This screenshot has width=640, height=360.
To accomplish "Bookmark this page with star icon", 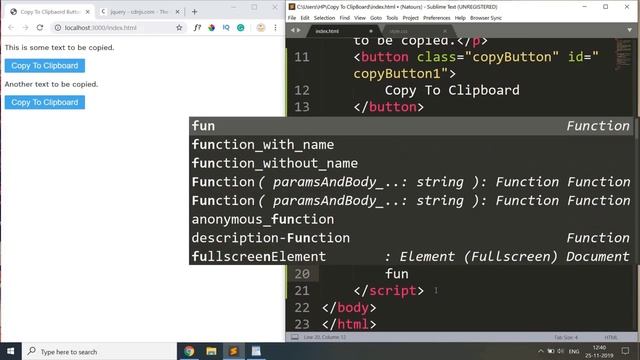I will [179, 28].
